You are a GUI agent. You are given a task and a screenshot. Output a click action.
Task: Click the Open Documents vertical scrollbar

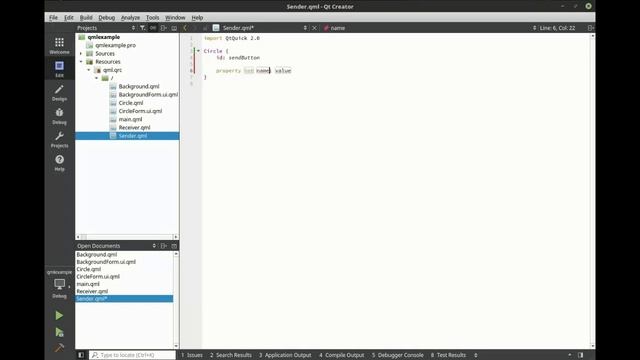(x=176, y=300)
